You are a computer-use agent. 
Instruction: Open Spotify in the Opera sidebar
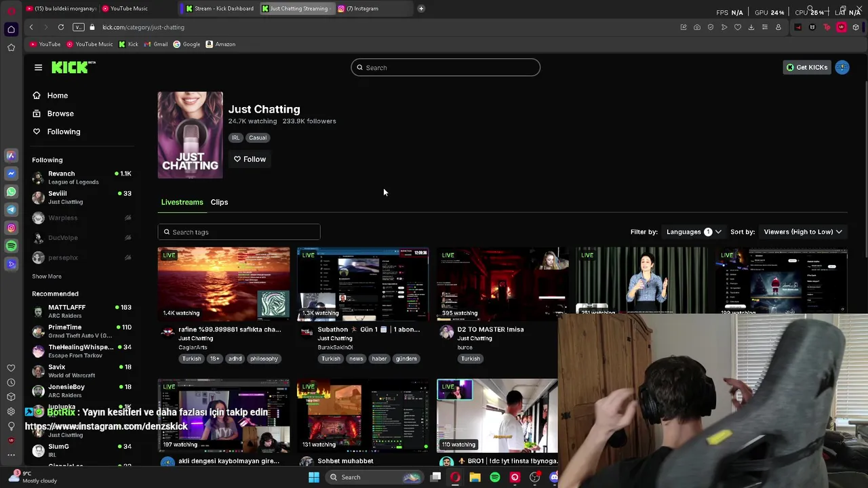pyautogui.click(x=11, y=246)
